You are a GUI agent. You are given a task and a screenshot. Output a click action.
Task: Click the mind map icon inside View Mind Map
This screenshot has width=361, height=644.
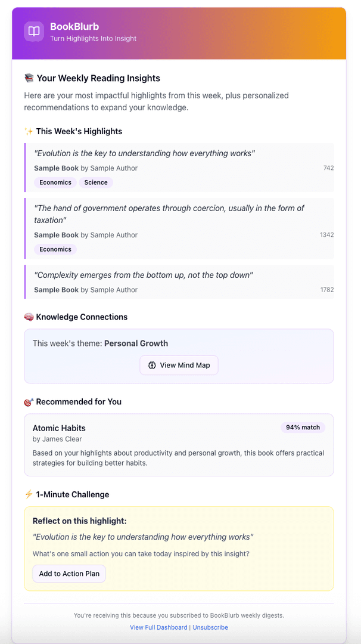click(x=152, y=365)
